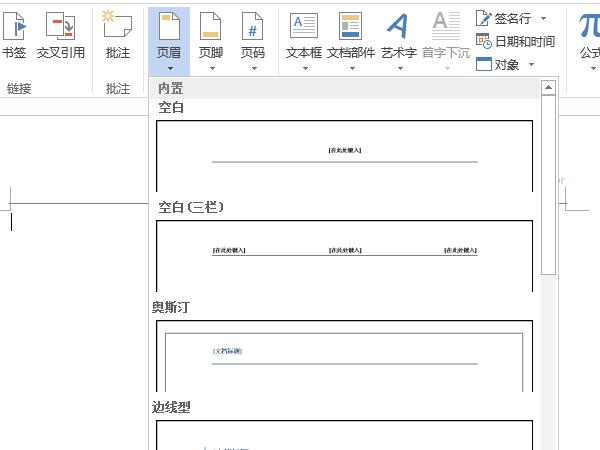This screenshot has width=600, height=450.
Task: Choose the 空白 header preview
Action: click(344, 156)
